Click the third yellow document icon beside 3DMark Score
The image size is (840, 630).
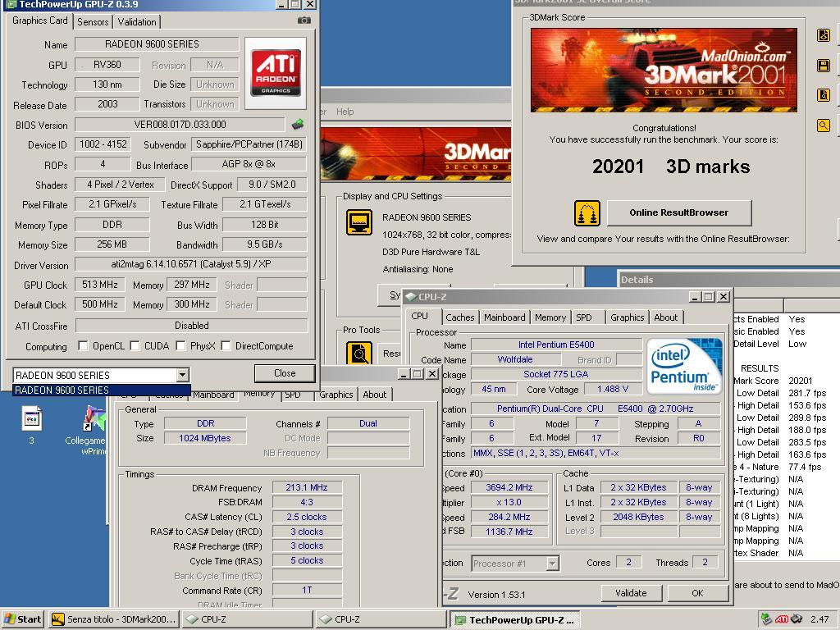tap(824, 95)
